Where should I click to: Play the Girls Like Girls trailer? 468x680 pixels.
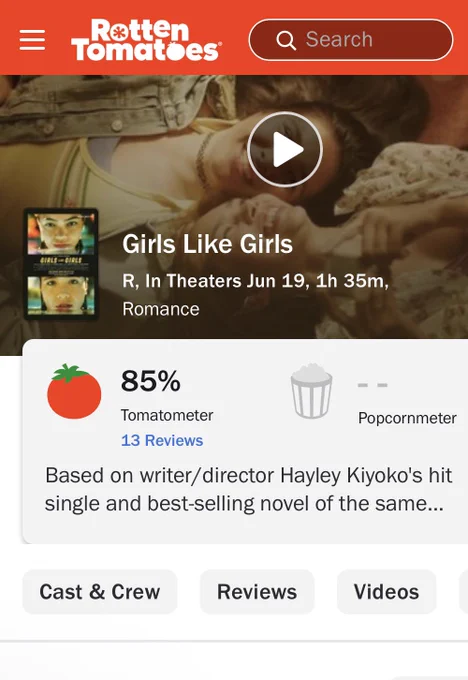pos(285,150)
